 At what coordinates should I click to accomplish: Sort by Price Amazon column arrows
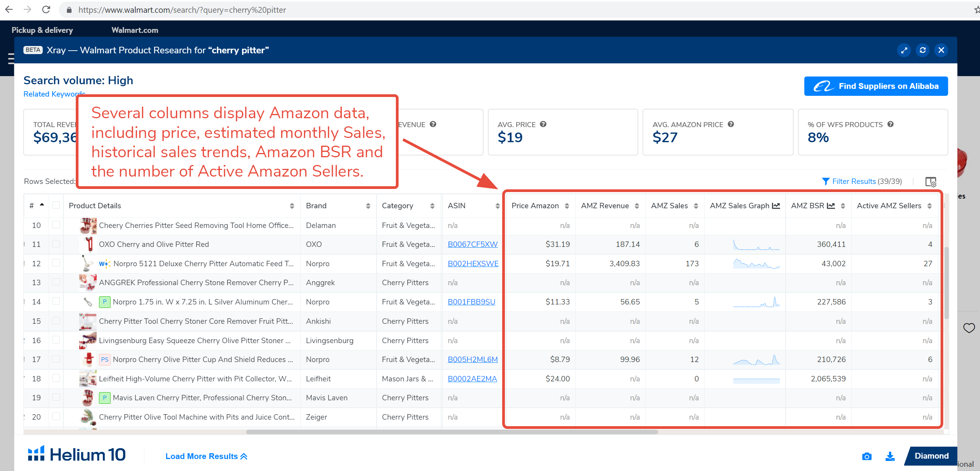(567, 206)
